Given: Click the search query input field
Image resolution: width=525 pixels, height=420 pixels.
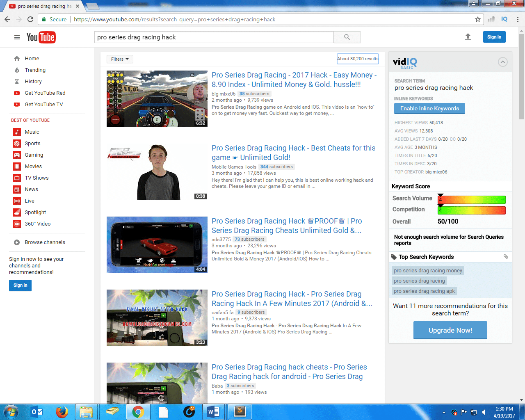Looking at the screenshot, I should click(214, 37).
